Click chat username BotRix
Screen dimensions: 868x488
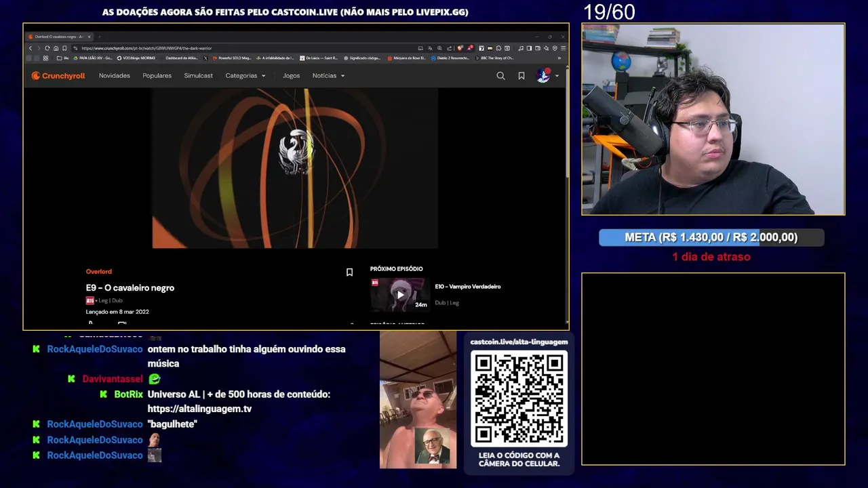pos(128,394)
